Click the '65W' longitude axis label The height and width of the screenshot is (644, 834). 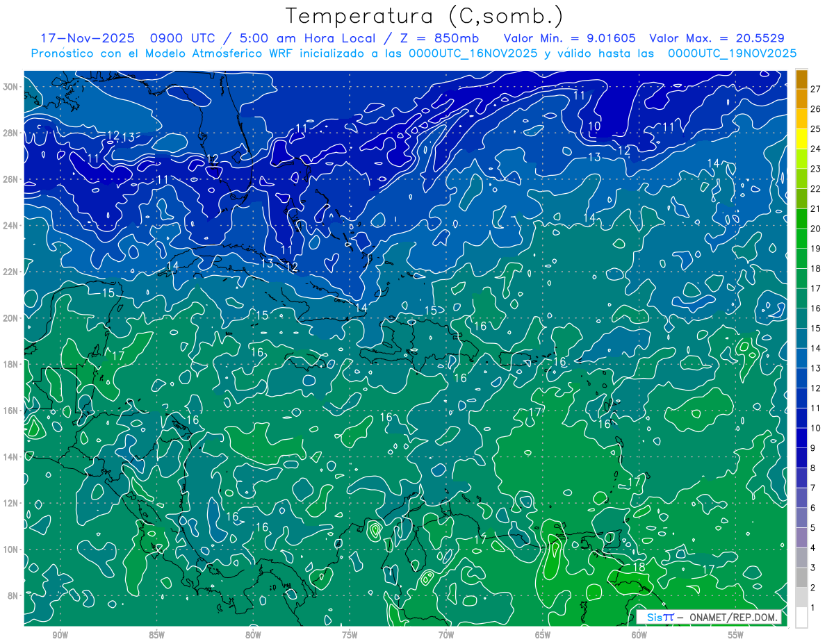pos(543,635)
